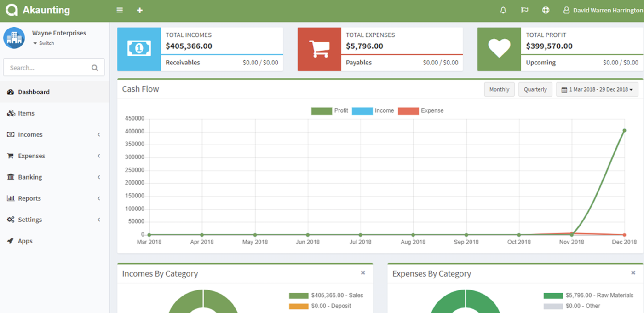Click the plus icon to create new record

click(x=139, y=10)
